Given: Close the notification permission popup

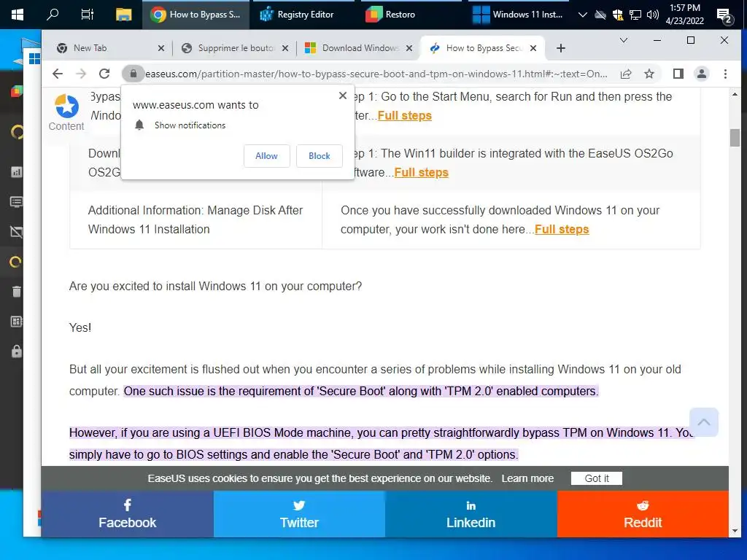Looking at the screenshot, I should point(343,96).
